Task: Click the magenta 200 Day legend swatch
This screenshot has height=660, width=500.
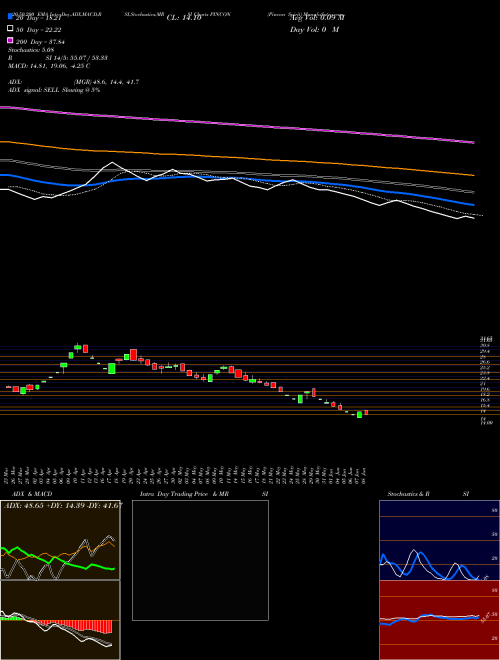Action: click(x=10, y=40)
